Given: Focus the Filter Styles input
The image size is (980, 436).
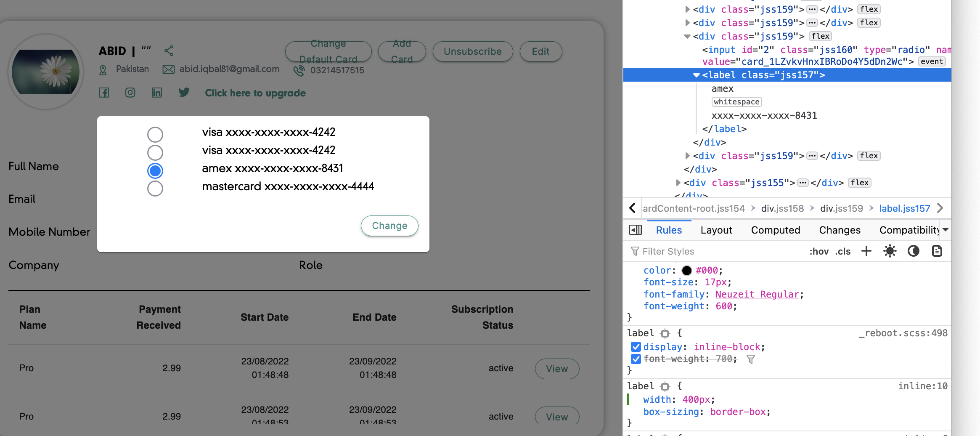Looking at the screenshot, I should (x=715, y=251).
